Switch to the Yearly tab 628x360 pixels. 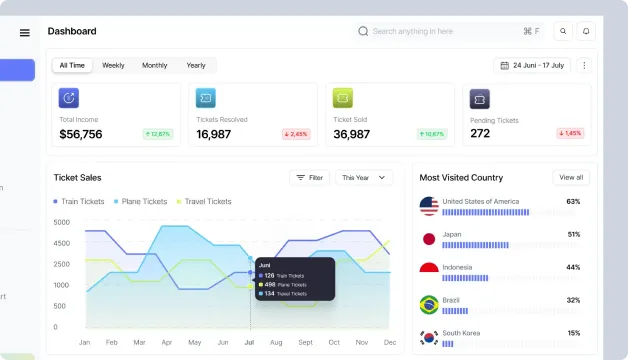point(196,65)
